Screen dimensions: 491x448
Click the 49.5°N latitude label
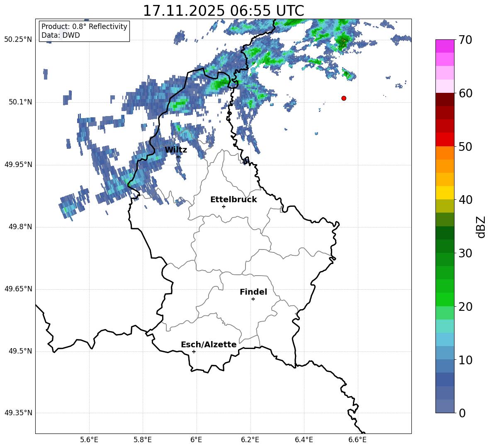(20, 351)
